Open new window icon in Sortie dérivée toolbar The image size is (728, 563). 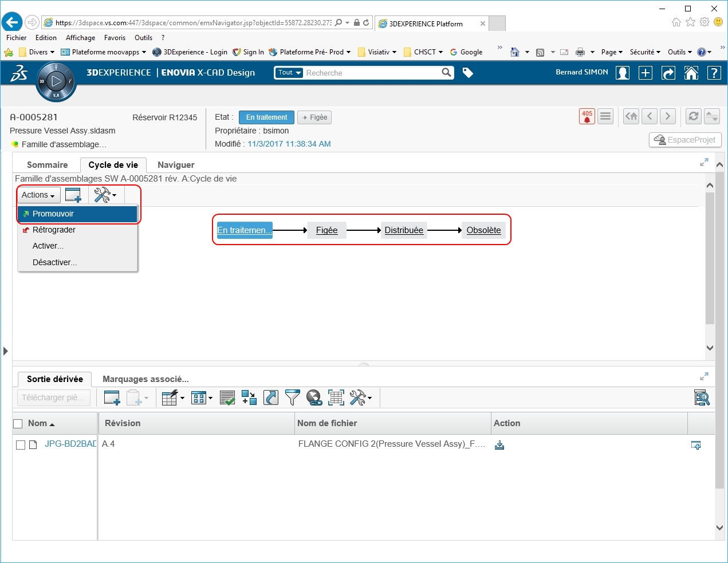[112, 397]
